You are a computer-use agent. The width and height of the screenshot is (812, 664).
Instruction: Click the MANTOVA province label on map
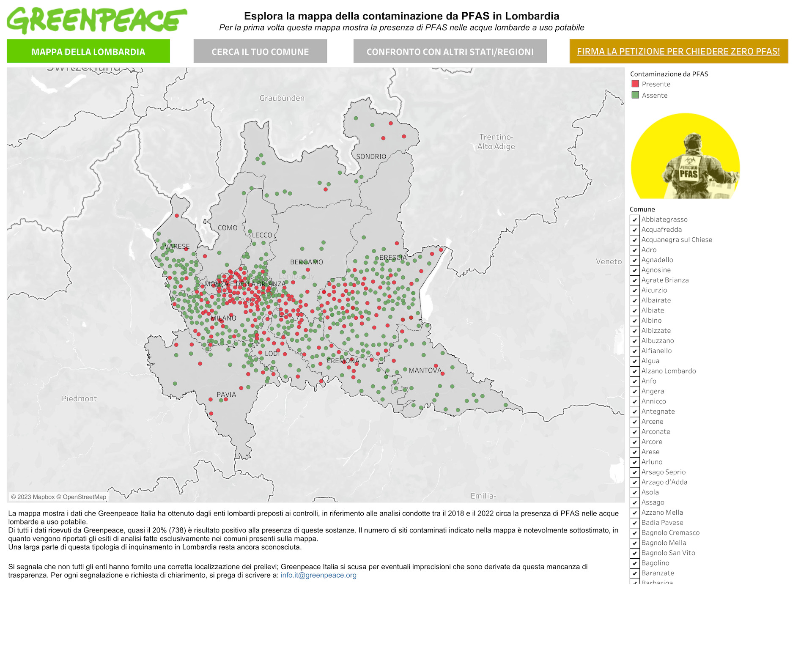point(425,370)
